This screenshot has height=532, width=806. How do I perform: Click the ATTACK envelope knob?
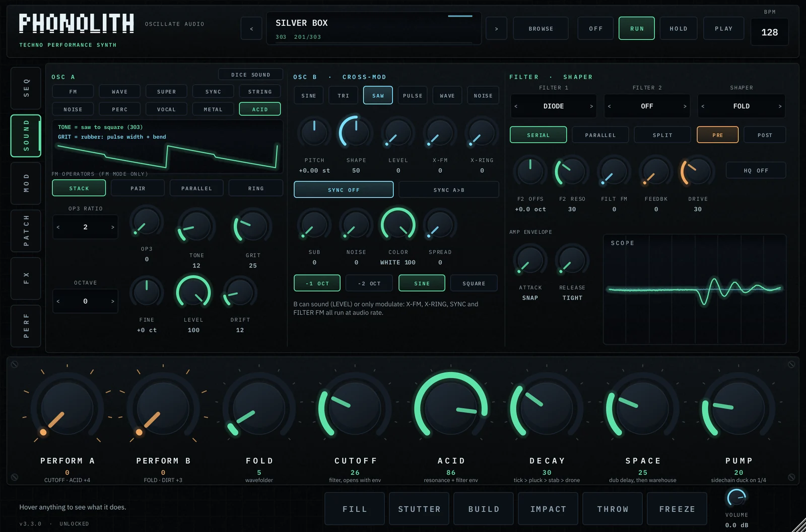click(x=530, y=260)
